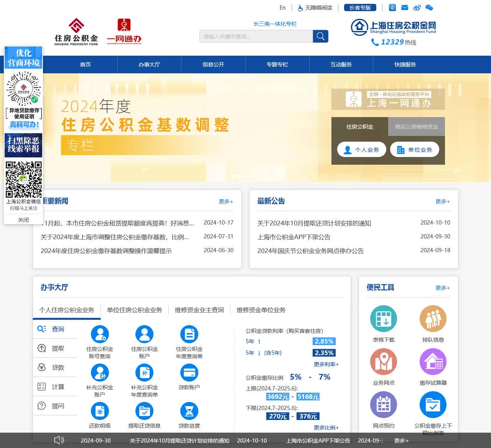This screenshot has width=491, height=448.
Task: Type in the keyword search field
Action: 256,36
